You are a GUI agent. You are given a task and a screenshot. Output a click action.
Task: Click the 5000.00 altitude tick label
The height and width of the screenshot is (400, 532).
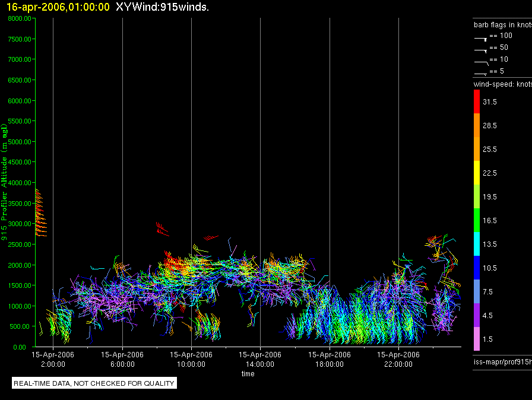tap(20, 142)
